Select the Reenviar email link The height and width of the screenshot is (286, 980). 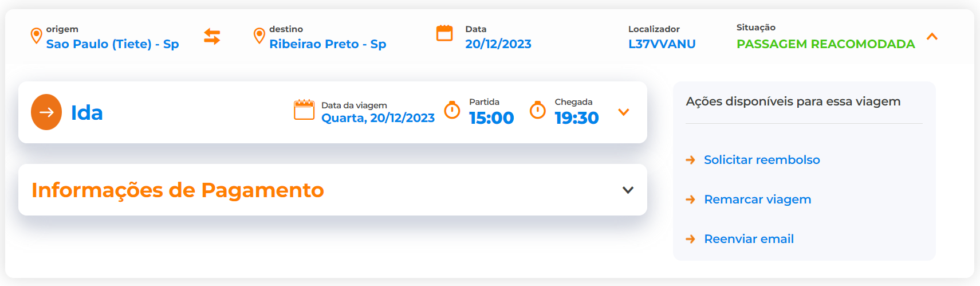click(749, 239)
